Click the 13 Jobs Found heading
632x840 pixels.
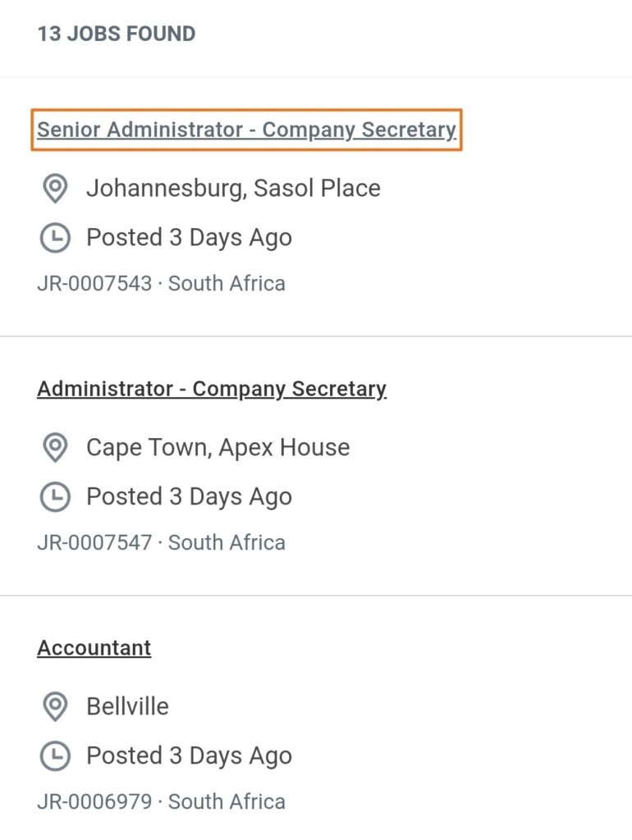[x=117, y=34]
